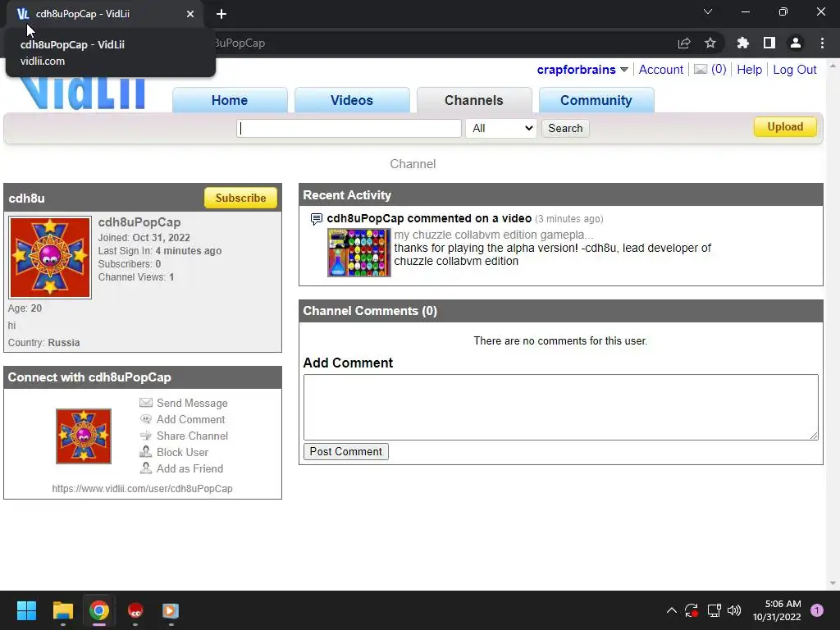Expand Chrome tab search chevron
840x630 pixels.
tap(708, 11)
